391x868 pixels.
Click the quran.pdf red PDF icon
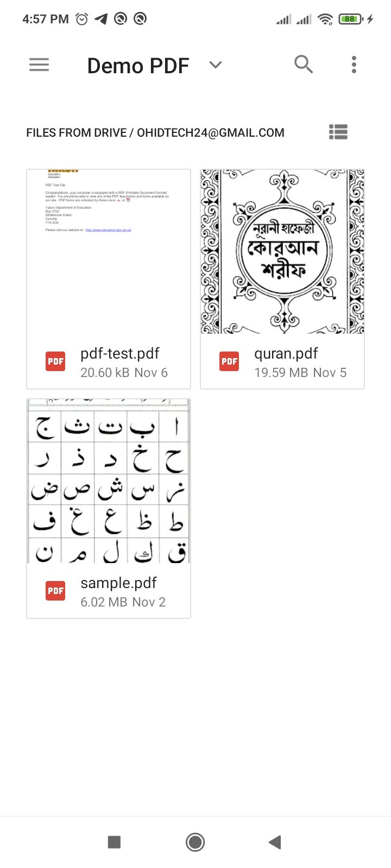click(229, 361)
